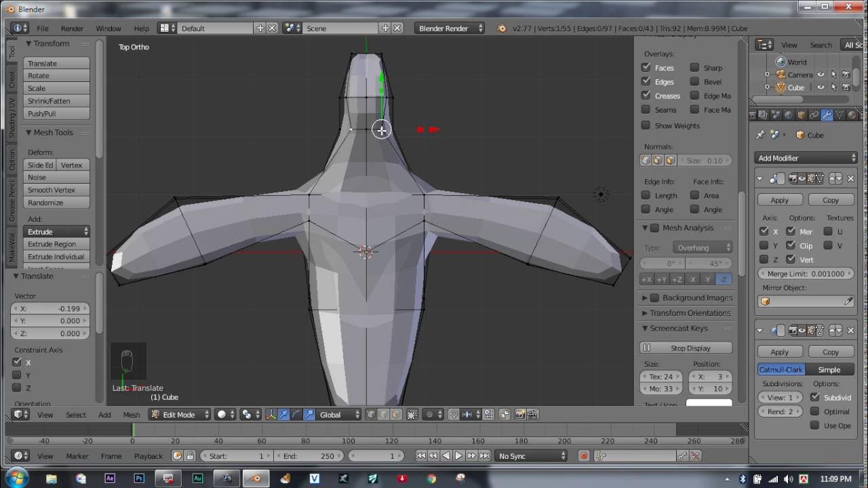
Task: Enable edge Length info checkbox
Action: [x=646, y=195]
